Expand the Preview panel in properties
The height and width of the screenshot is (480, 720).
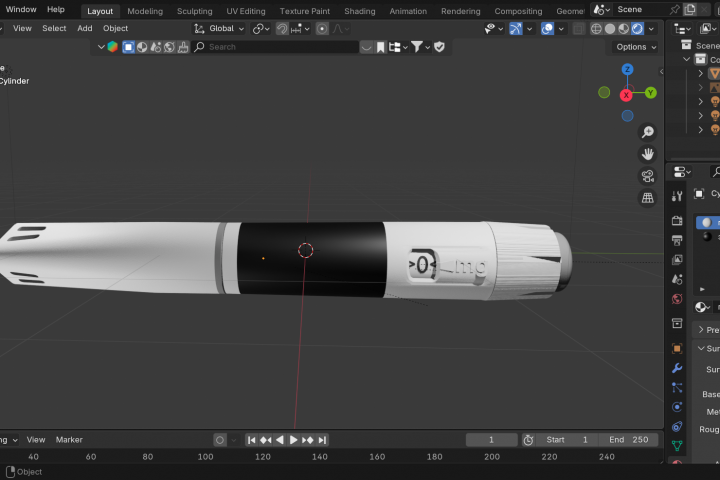701,329
